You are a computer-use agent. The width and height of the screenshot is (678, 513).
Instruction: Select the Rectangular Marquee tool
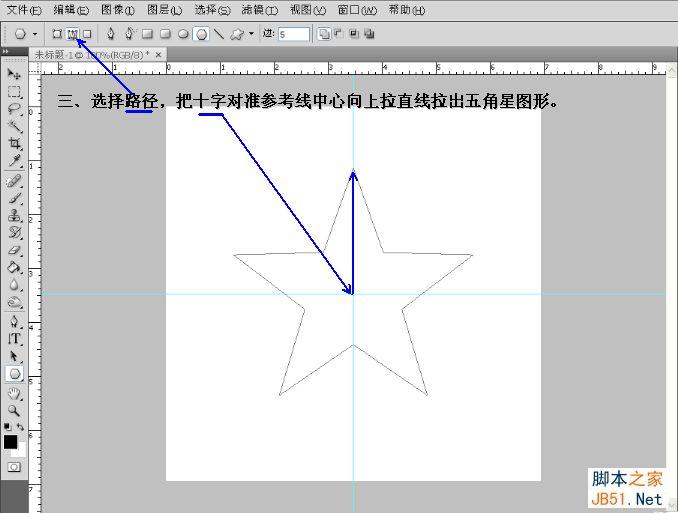(14, 92)
